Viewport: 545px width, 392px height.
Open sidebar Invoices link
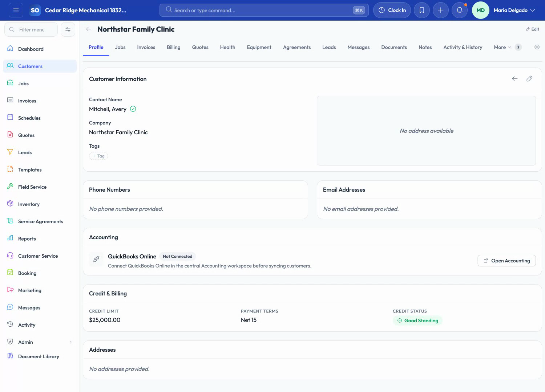[x=40, y=101]
